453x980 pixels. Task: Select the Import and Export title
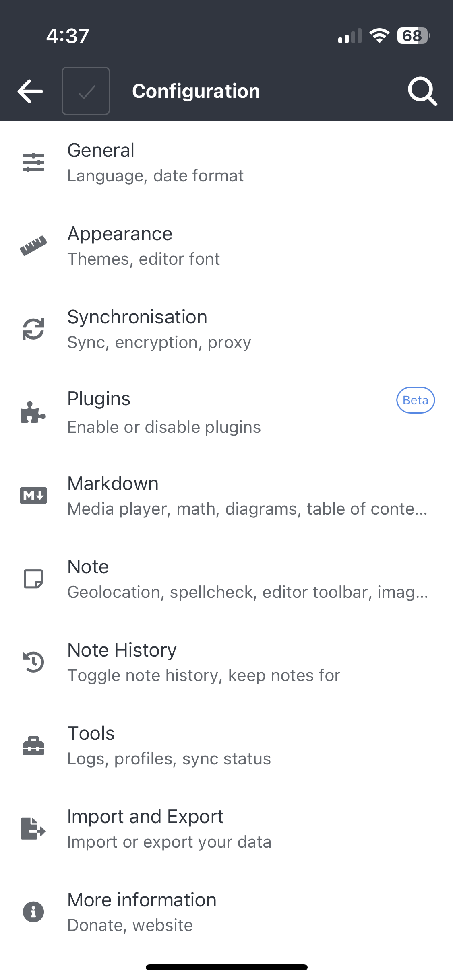tap(145, 817)
